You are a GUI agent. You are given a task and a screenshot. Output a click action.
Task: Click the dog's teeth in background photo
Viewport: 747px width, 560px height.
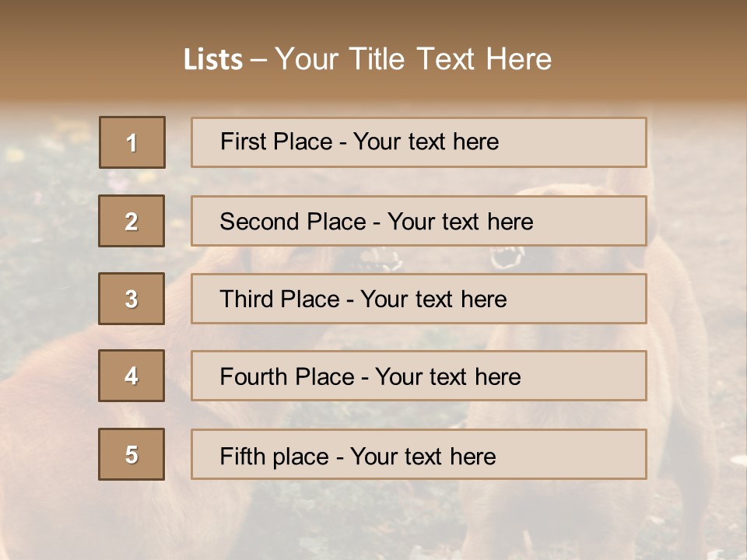510,257
